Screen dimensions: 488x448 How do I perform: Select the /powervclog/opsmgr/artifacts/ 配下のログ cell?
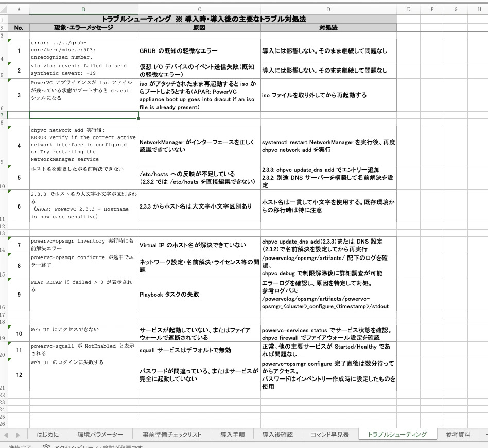tap(328, 266)
